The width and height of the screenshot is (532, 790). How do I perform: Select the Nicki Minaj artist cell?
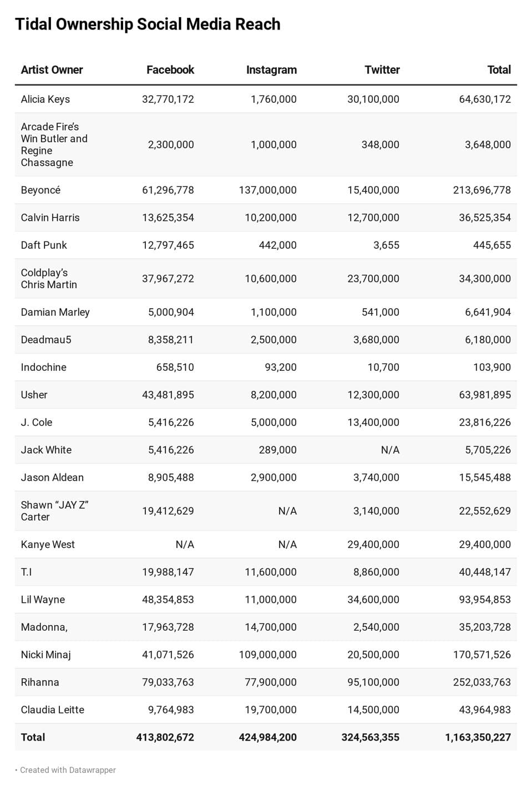click(45, 655)
